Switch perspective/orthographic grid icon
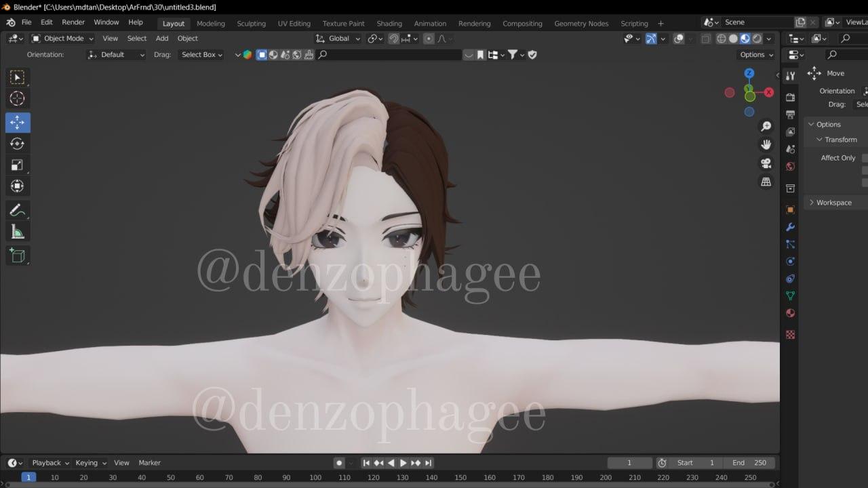Viewport: 868px width, 488px height. pos(766,182)
